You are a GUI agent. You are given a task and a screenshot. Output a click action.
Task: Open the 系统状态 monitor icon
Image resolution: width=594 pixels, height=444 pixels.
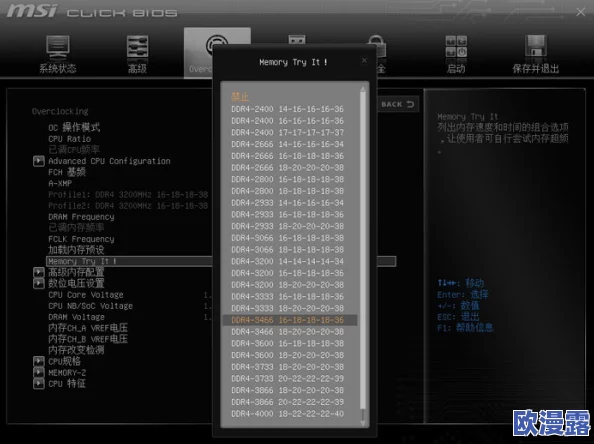pyautogui.click(x=58, y=47)
